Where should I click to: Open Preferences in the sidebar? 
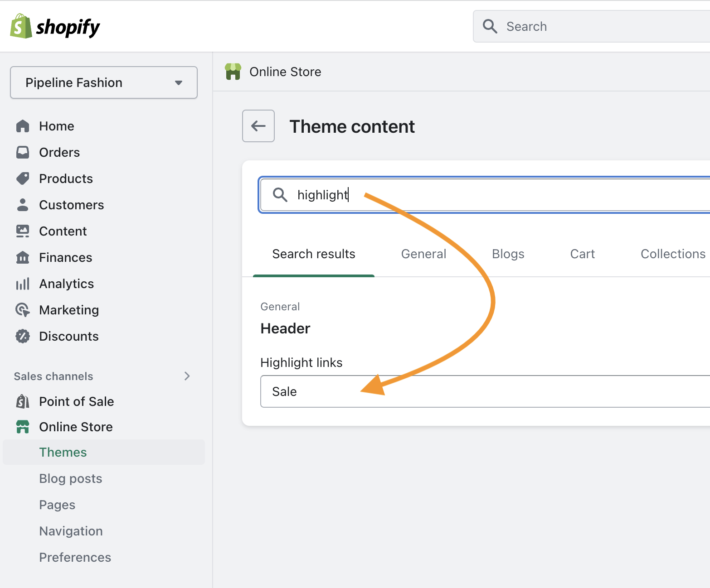(x=75, y=557)
